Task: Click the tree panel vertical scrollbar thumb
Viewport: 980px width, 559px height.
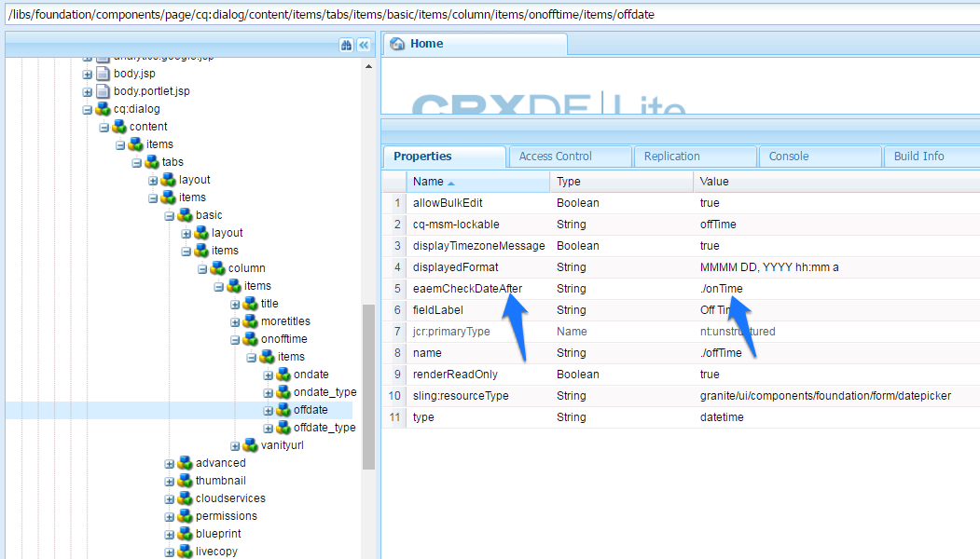Action: coord(368,387)
